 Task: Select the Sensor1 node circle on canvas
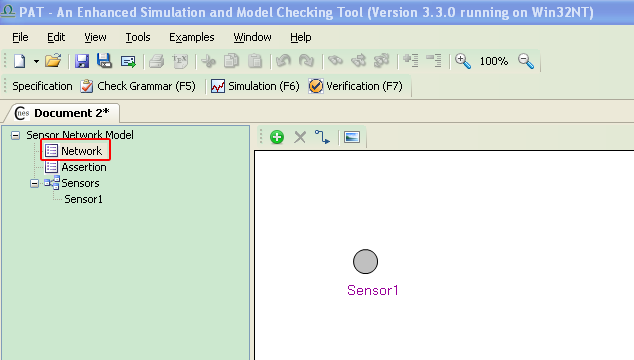click(x=366, y=262)
